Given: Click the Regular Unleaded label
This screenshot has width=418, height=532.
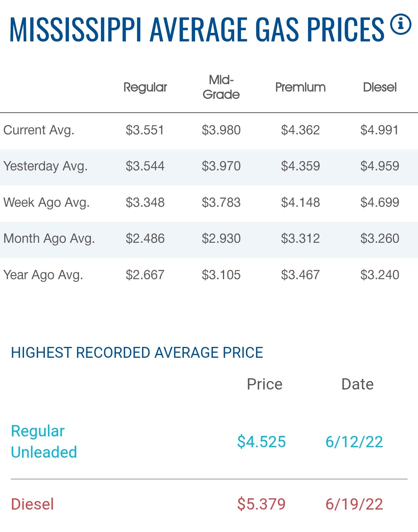Looking at the screenshot, I should tap(44, 441).
